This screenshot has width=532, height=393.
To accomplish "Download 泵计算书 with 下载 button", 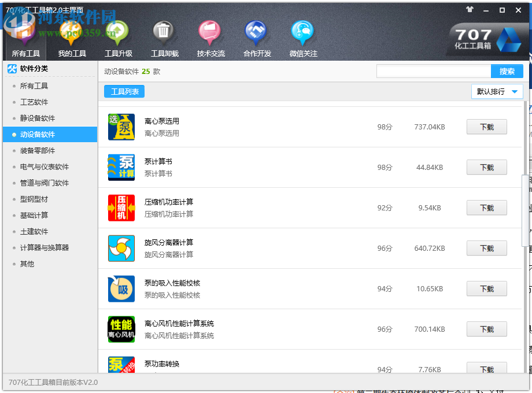I will click(x=486, y=167).
